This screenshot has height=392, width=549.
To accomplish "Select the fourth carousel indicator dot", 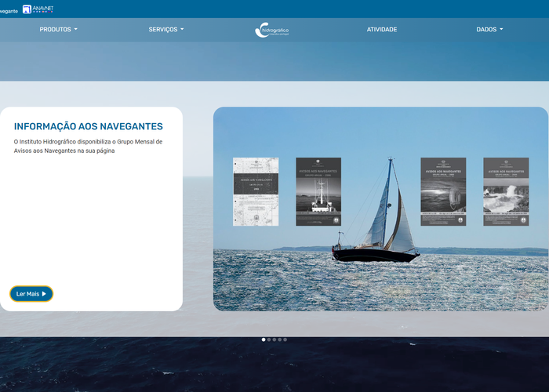I will click(x=280, y=339).
